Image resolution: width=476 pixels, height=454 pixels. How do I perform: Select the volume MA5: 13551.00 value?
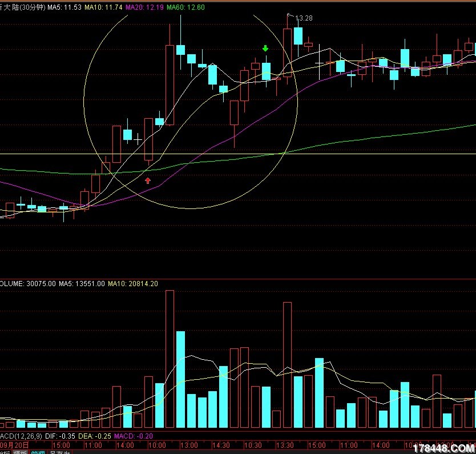82,284
